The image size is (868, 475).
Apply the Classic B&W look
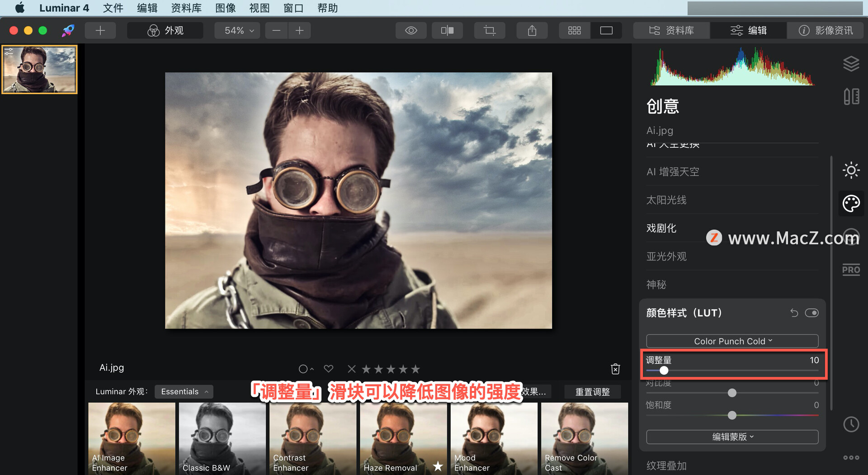pyautogui.click(x=222, y=438)
